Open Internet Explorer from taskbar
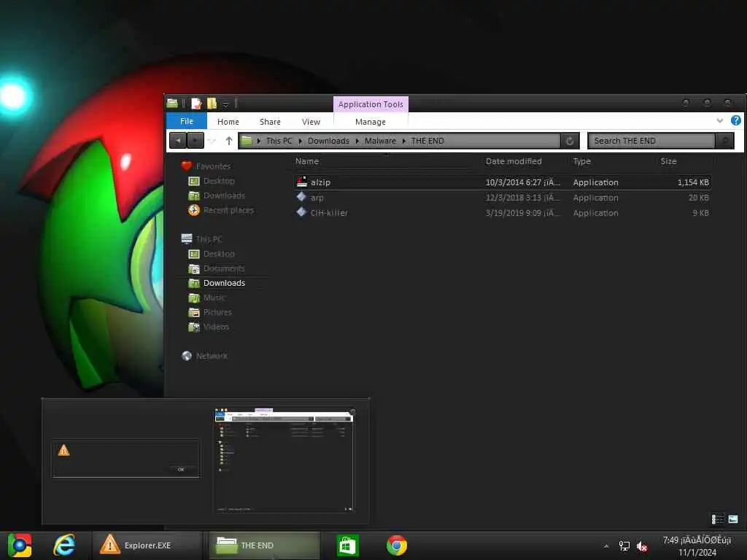 [64, 545]
